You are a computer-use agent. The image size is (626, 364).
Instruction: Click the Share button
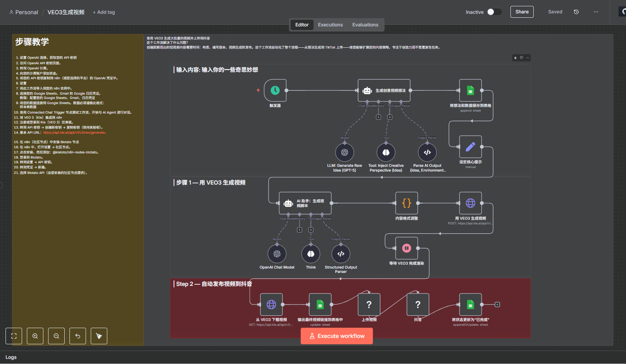(521, 12)
